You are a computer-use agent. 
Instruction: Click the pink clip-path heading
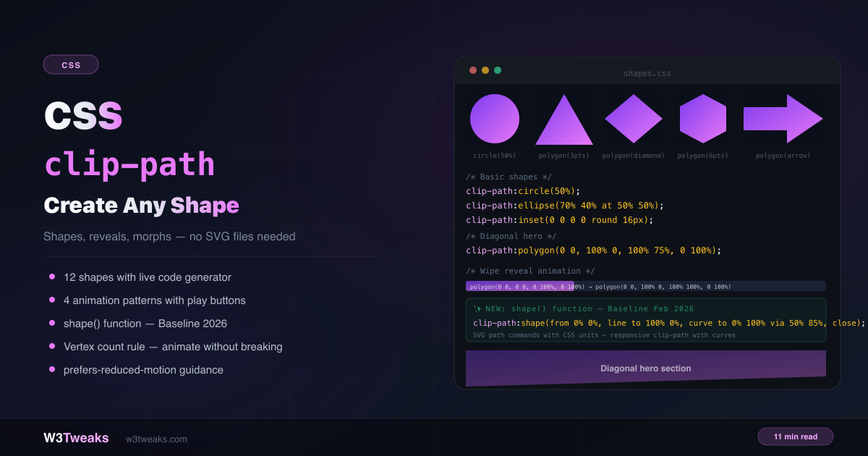129,164
